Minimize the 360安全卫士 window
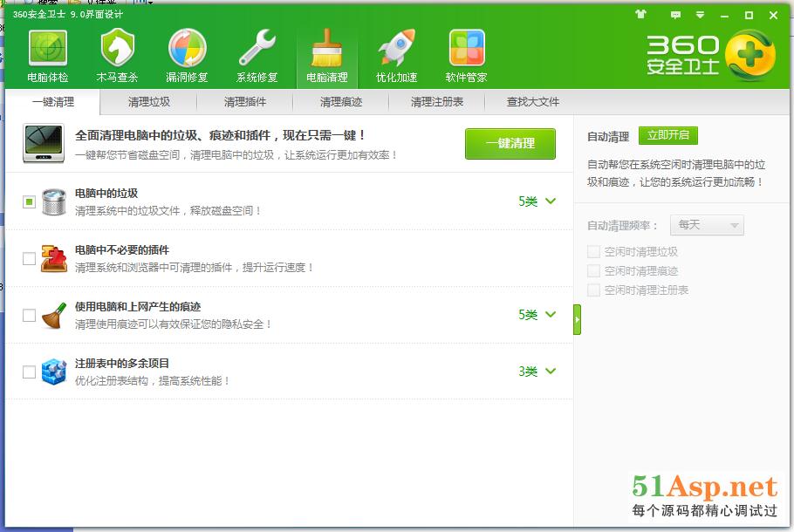Image resolution: width=794 pixels, height=532 pixels. 724,16
